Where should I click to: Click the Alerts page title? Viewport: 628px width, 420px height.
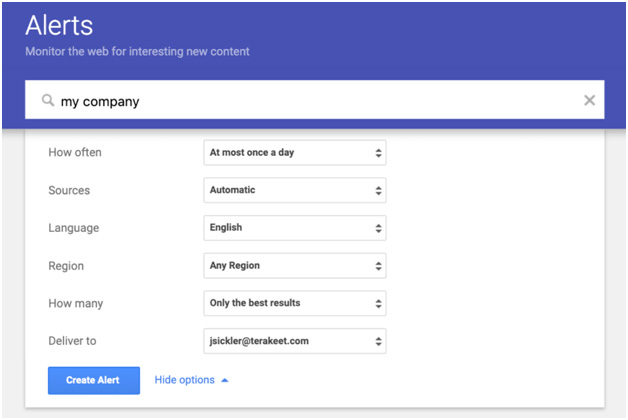point(58,26)
